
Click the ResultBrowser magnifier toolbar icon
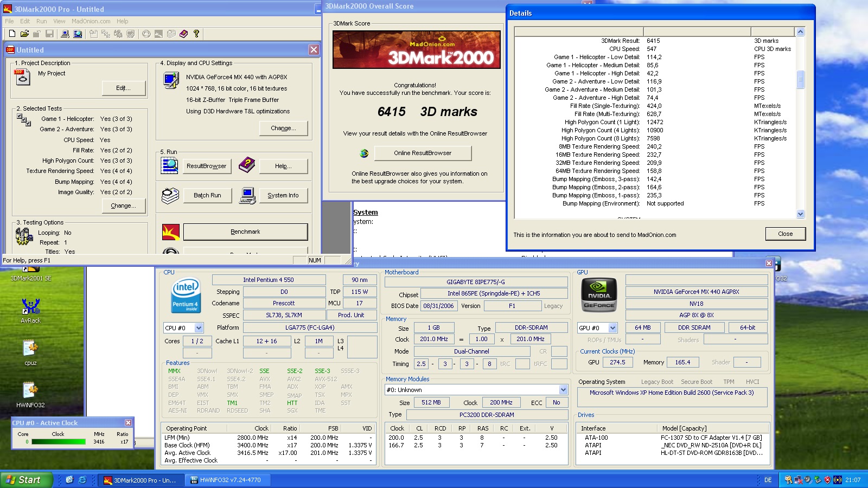[78, 34]
